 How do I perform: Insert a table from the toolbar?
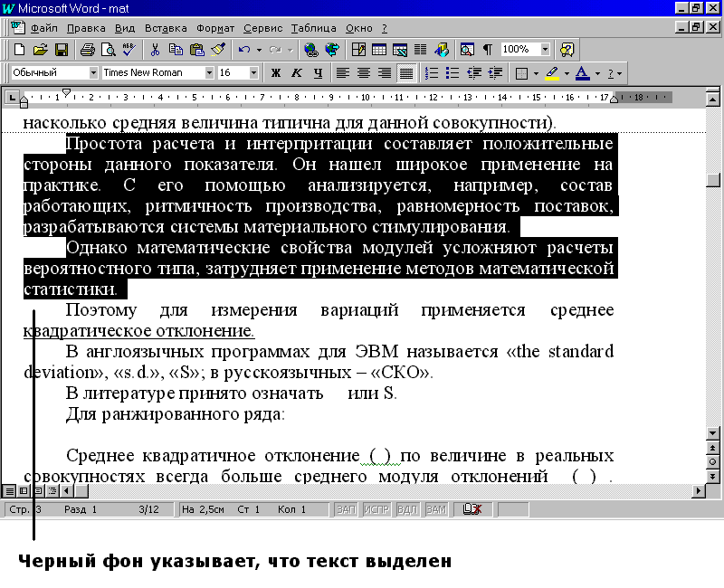(379, 50)
